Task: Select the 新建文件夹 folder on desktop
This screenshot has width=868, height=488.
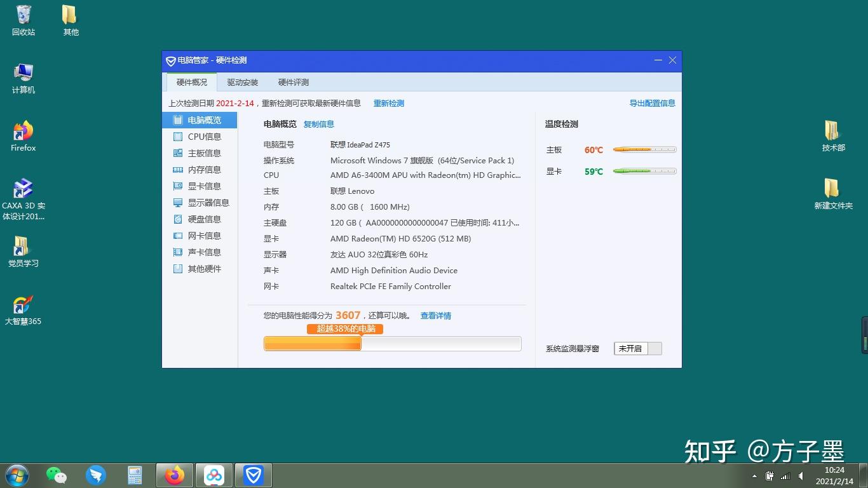Action: pos(833,194)
